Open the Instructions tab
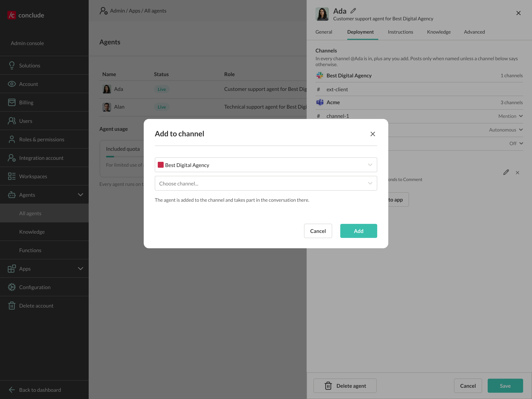This screenshot has height=399, width=532. click(x=400, y=32)
